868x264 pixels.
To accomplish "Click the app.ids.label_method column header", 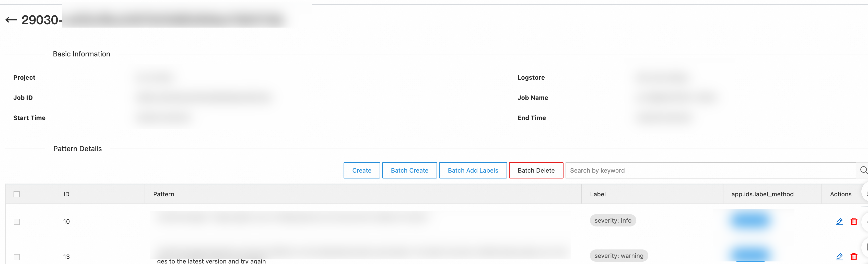I will click(762, 194).
